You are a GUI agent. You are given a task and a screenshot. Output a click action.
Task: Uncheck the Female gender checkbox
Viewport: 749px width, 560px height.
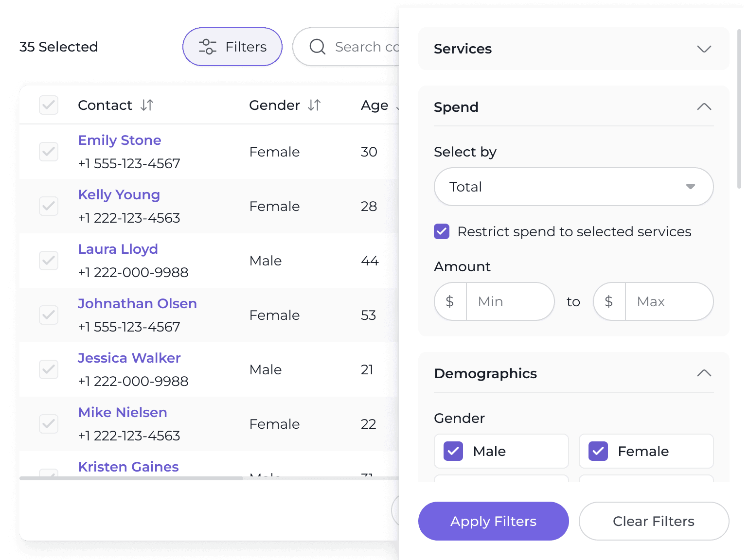pyautogui.click(x=598, y=451)
